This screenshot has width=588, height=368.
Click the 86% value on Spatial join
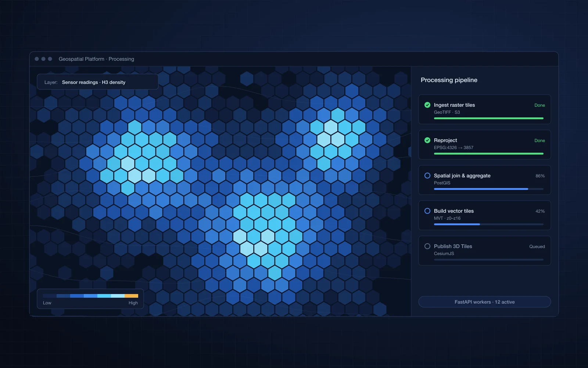coord(540,176)
